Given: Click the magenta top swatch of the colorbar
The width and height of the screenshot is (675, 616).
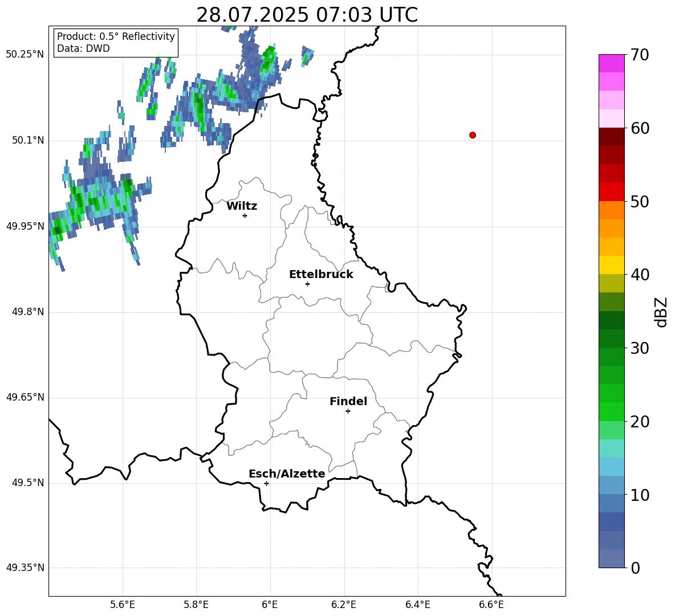Looking at the screenshot, I should click(611, 63).
